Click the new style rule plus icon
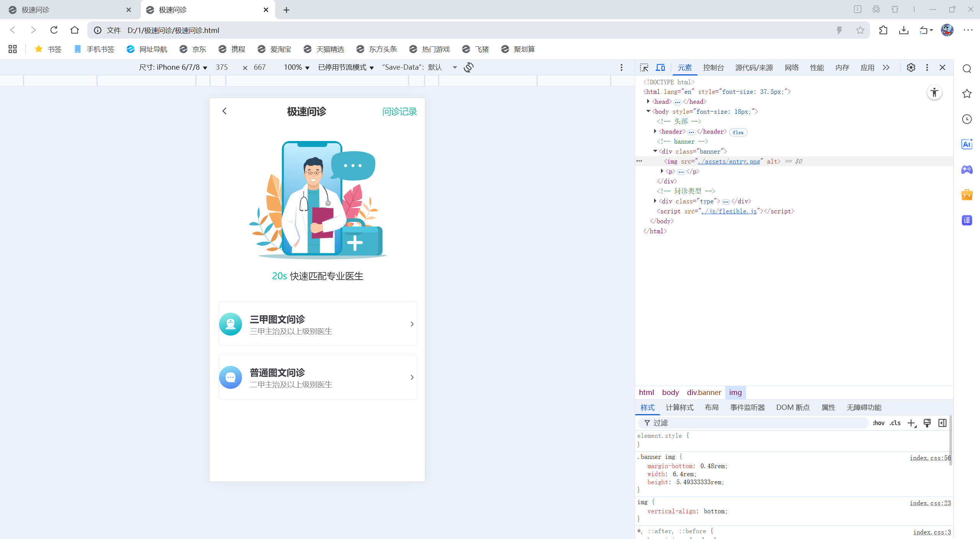Viewport: 980px width, 539px height. click(x=911, y=423)
